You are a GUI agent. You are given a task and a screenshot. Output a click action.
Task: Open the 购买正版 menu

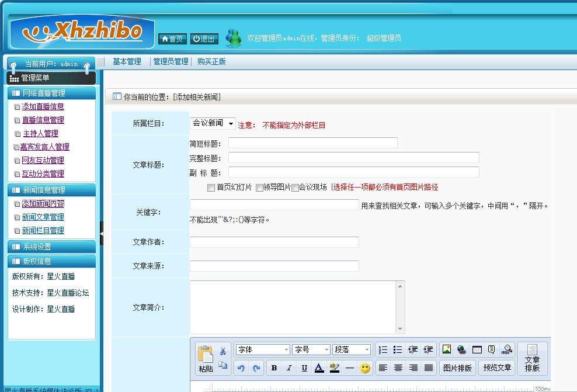[x=211, y=61]
